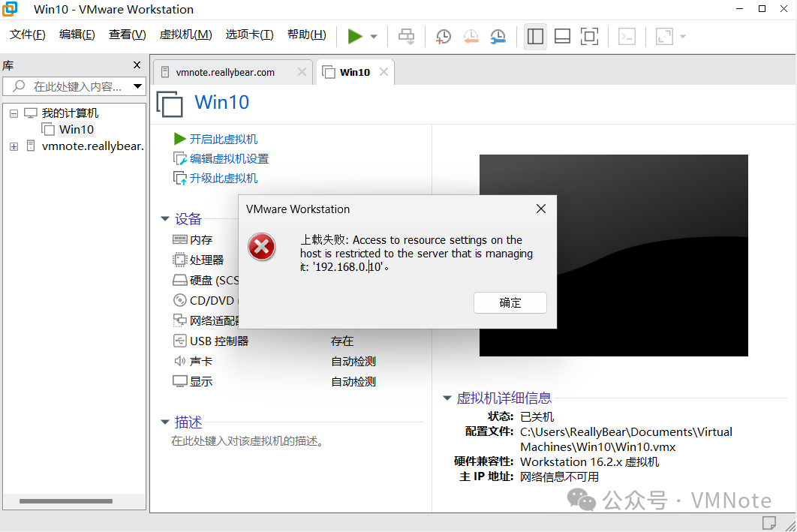Click the library search input field
This screenshot has height=532, width=797.
[74, 86]
